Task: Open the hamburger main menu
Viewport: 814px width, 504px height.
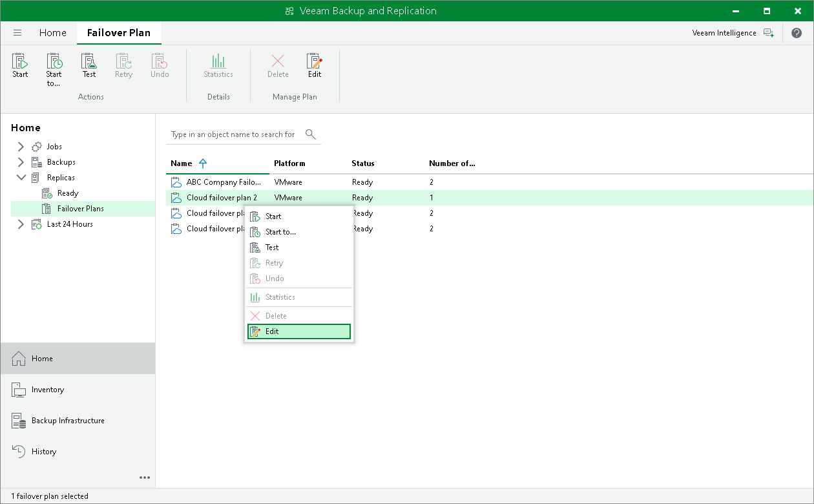Action: pos(17,33)
